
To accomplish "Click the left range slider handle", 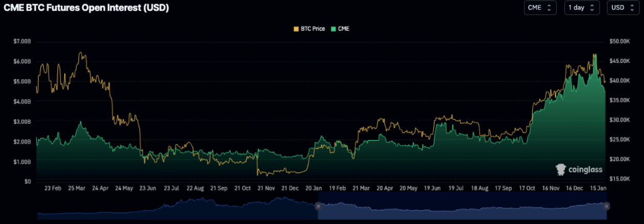I will click(x=317, y=206).
